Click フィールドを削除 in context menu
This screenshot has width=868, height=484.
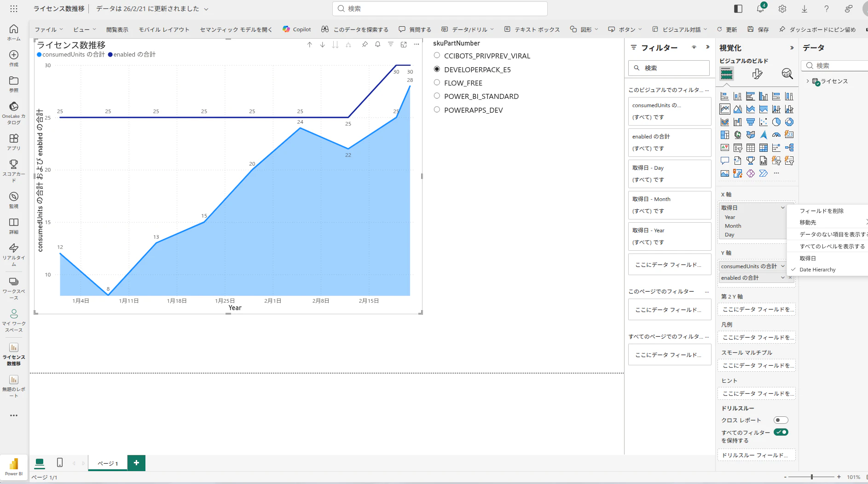coord(822,211)
